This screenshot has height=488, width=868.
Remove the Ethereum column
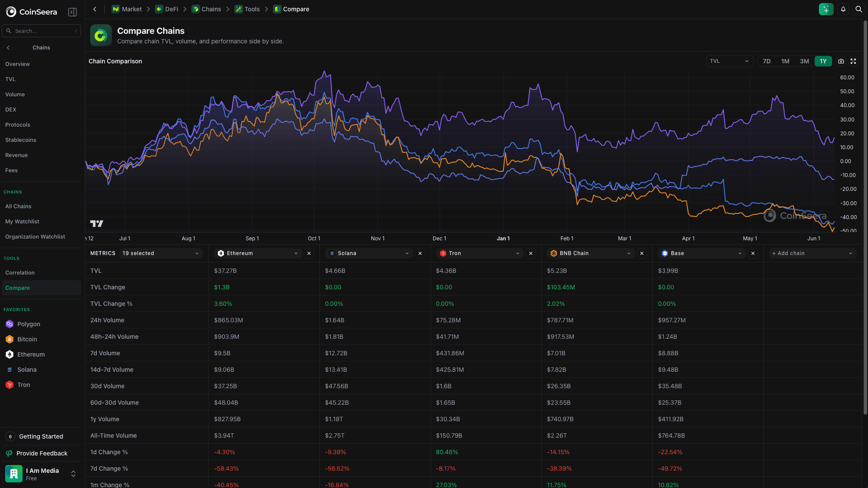tap(309, 253)
